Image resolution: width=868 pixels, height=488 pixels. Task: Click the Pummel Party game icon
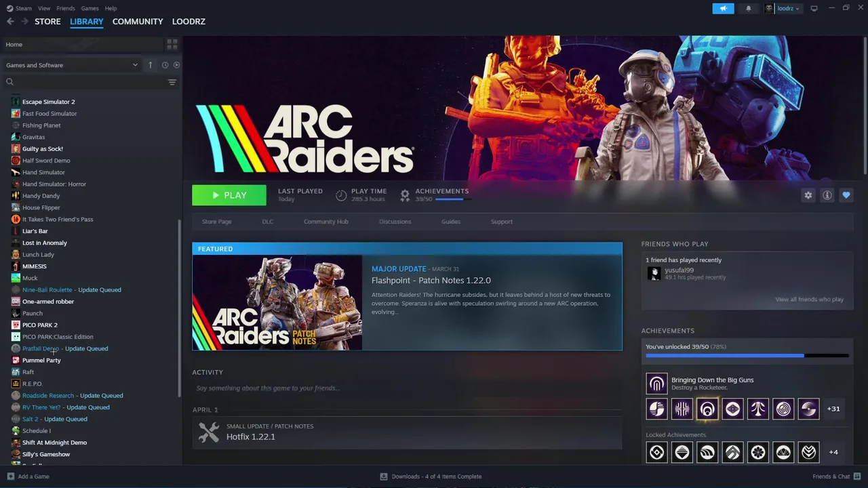click(16, 360)
